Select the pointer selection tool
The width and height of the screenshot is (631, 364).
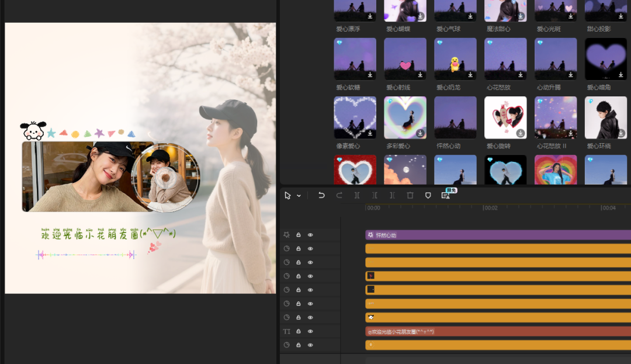(287, 195)
